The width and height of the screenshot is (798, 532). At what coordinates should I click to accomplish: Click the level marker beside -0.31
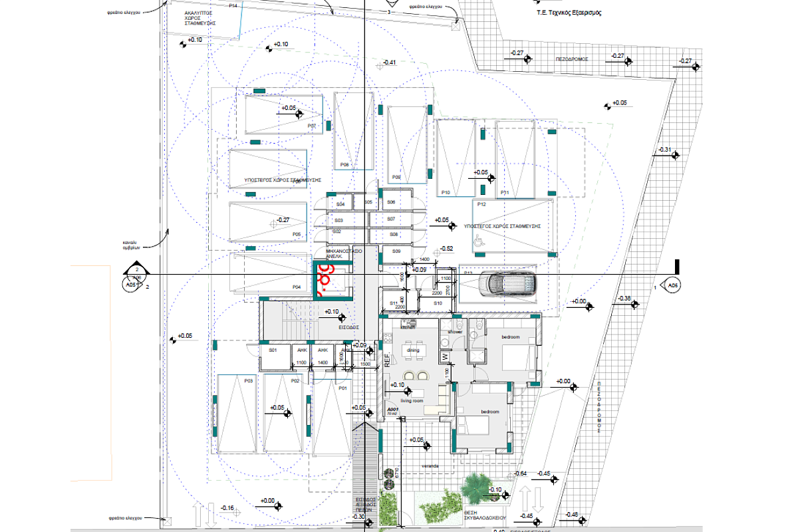[x=676, y=155]
